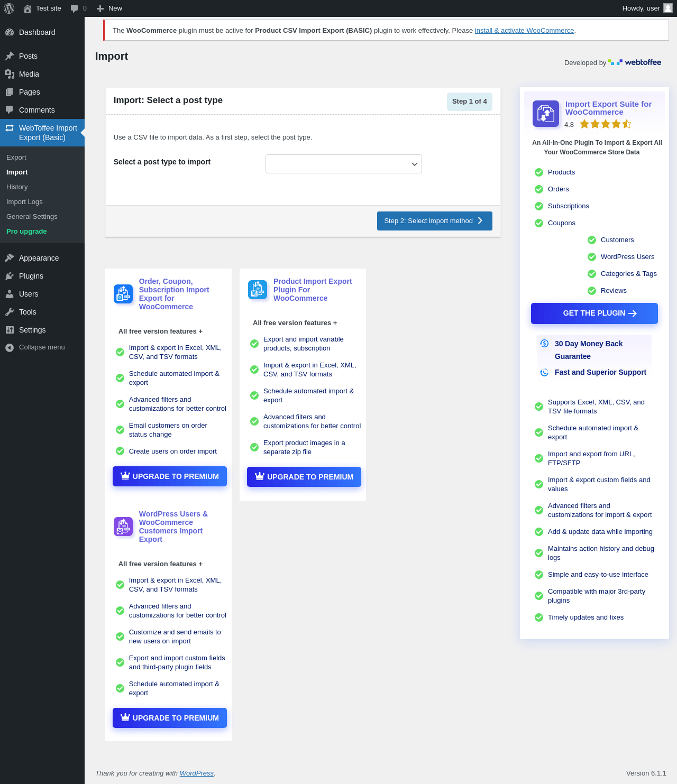Click the WebToffee Import Export arrows icon
This screenshot has width=677, height=784.
click(10, 128)
